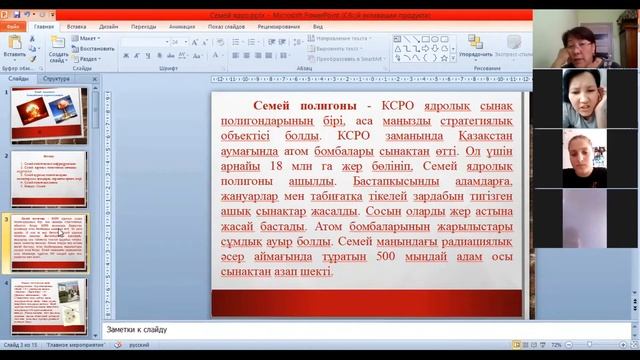Select slide 1 thumbnail with explosion images

[49, 116]
